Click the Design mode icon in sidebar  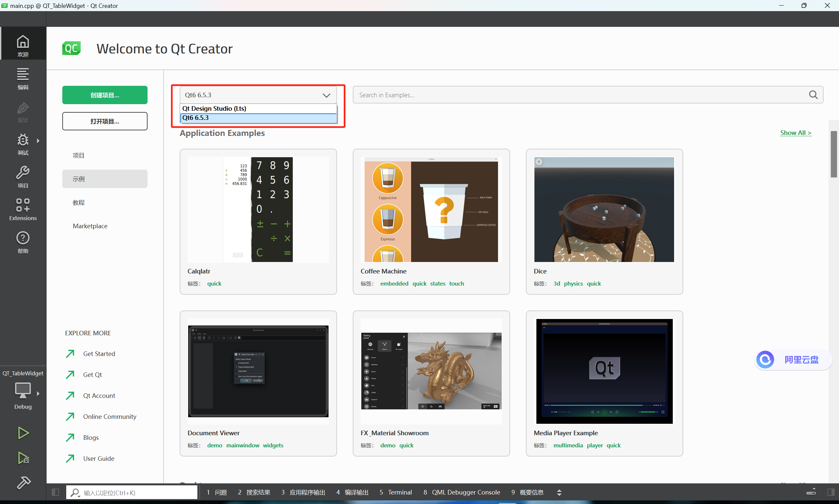pyautogui.click(x=22, y=110)
